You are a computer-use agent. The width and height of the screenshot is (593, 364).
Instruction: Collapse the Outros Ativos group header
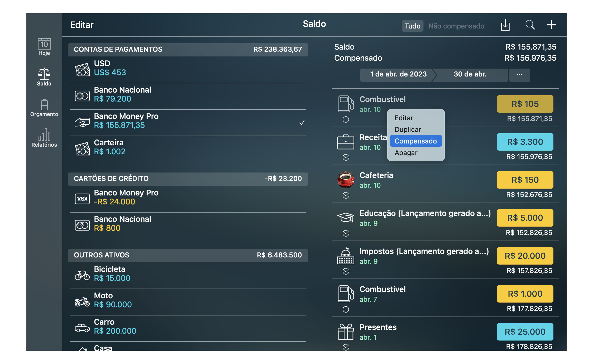point(188,255)
